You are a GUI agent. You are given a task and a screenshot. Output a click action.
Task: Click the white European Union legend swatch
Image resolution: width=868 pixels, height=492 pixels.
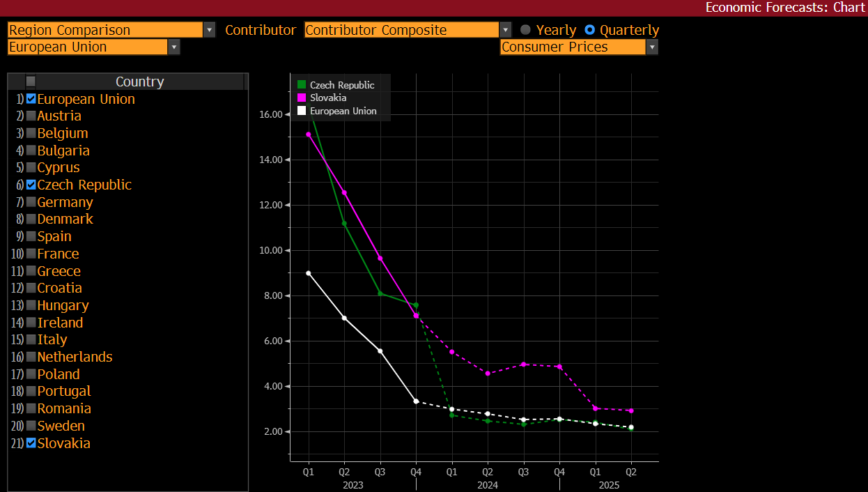coord(302,111)
